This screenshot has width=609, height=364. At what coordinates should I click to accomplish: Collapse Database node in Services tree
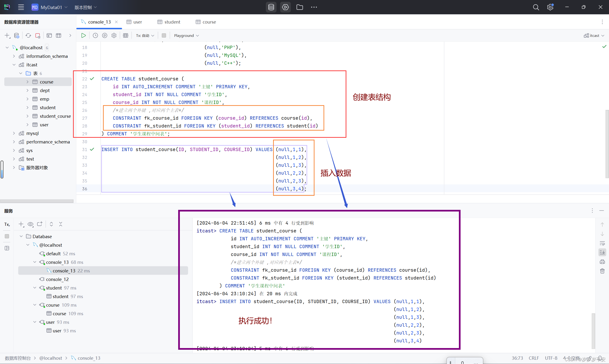click(21, 236)
